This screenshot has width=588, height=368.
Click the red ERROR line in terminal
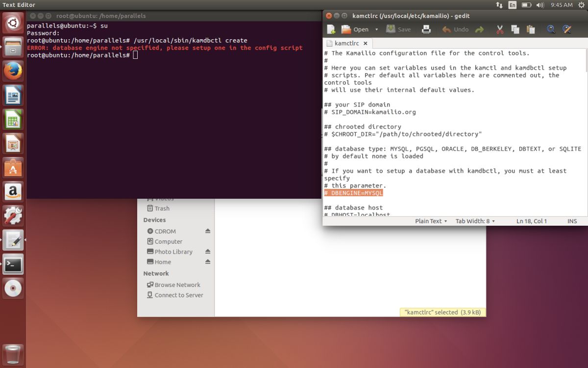(165, 48)
